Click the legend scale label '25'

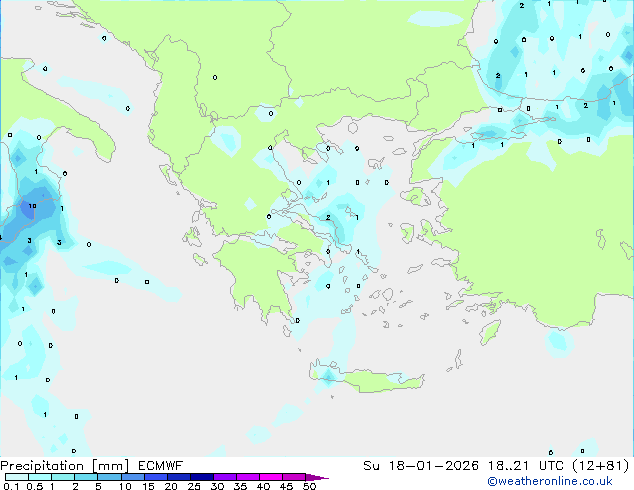coord(194,486)
